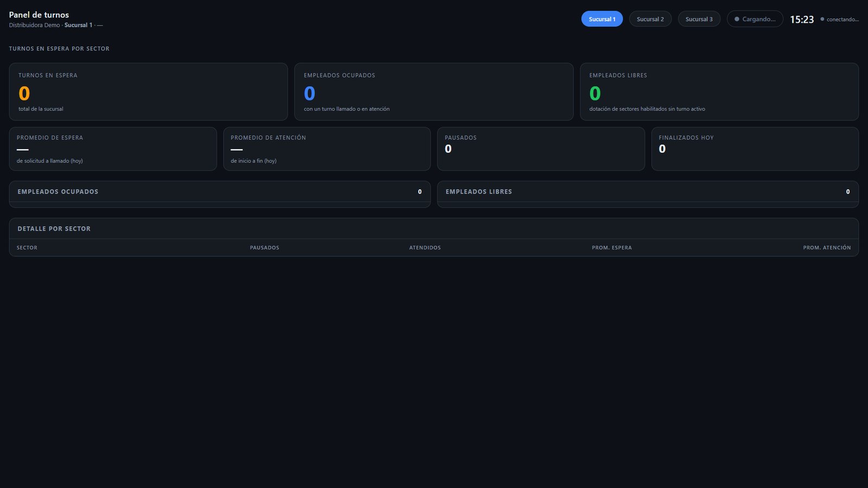Click the Panel de turnos title
The height and width of the screenshot is (488, 868).
click(x=39, y=15)
